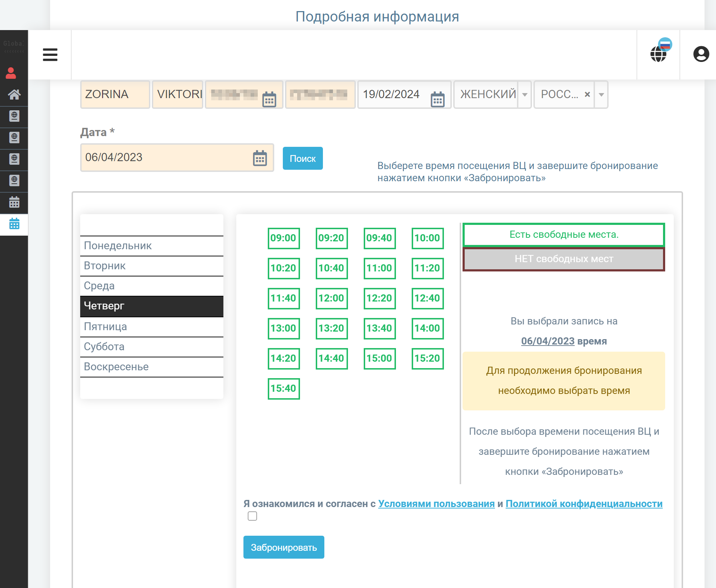Open calendar picker for date 06/04/2023
716x588 pixels.
pyautogui.click(x=260, y=158)
